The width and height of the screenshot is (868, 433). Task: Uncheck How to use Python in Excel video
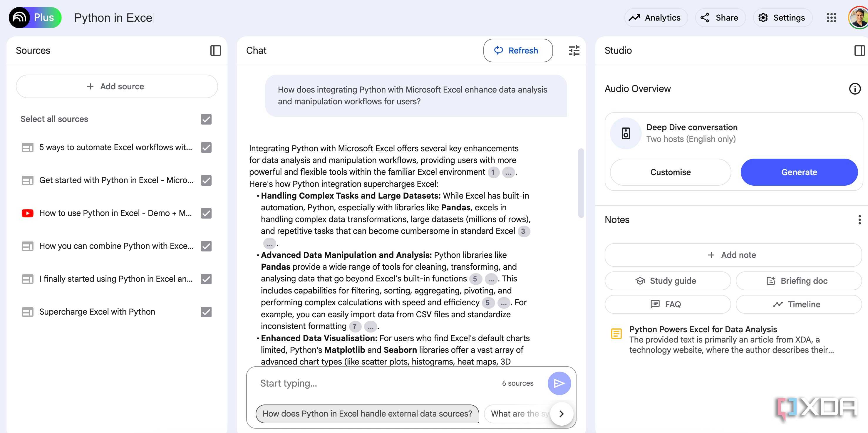[x=206, y=213]
